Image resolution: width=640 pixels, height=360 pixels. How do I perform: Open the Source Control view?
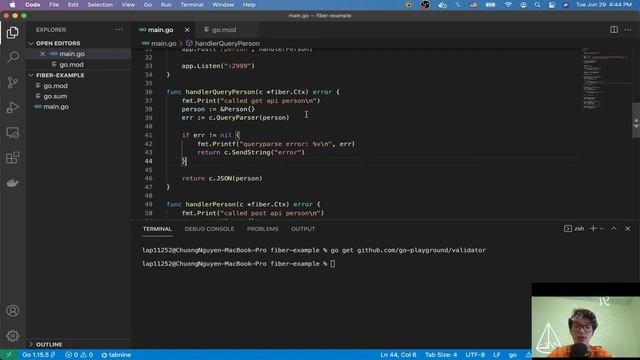point(13,82)
